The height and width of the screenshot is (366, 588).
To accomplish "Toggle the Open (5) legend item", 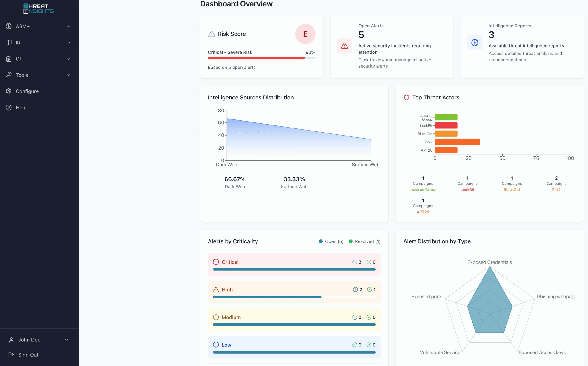I will coord(331,241).
